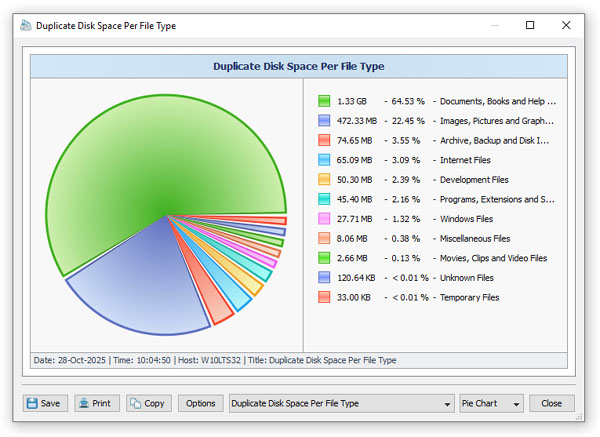Viewport: 600px width, 437px height.
Task: Maximize the chart window
Action: (530, 25)
